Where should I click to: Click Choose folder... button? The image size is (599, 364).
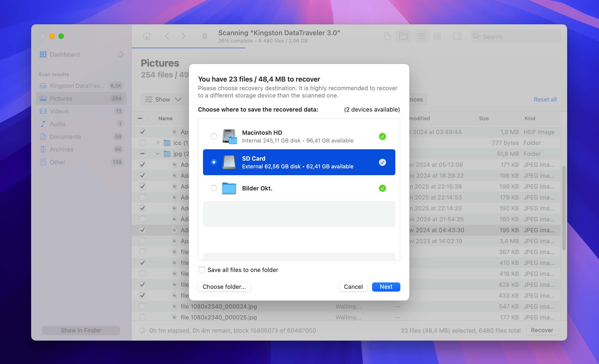[x=224, y=287]
